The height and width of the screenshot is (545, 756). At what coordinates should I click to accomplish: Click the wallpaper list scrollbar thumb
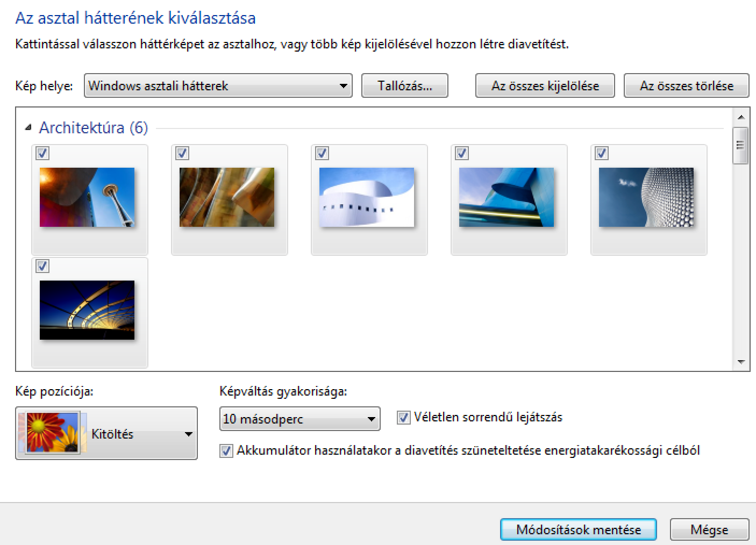(740, 145)
